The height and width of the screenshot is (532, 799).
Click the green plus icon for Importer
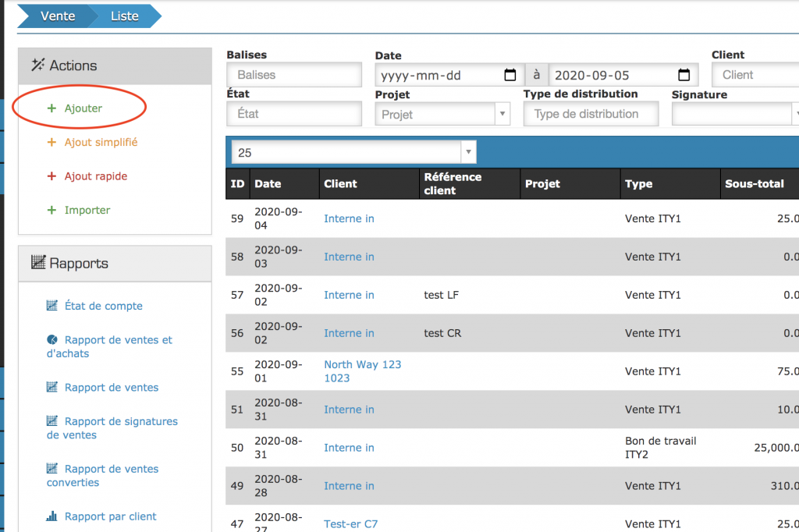coord(52,210)
